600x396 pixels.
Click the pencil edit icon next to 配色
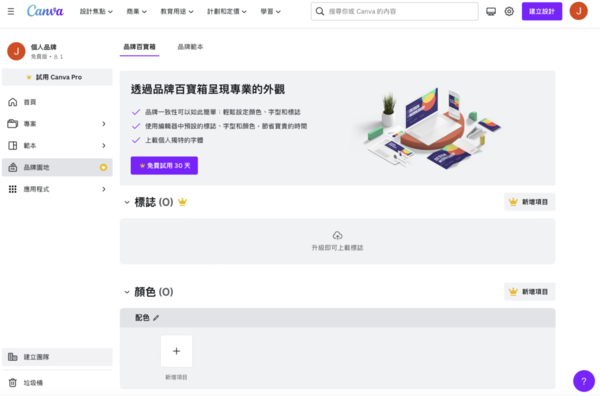pos(156,318)
